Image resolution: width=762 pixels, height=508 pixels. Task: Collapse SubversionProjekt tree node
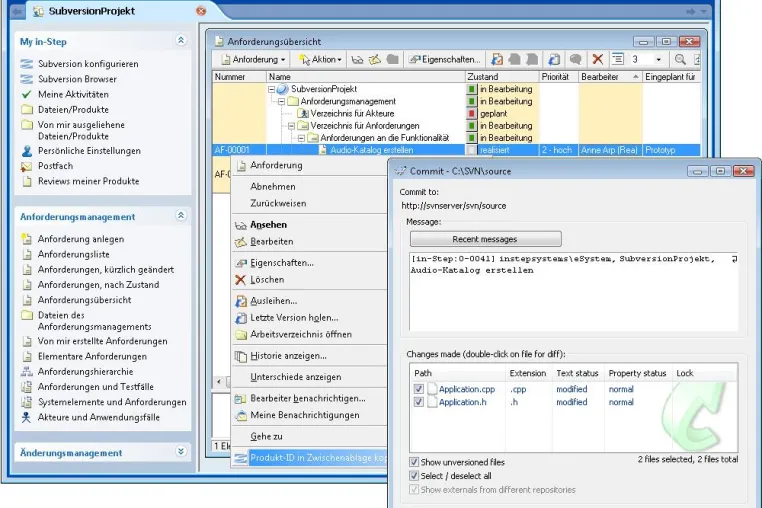tap(271, 89)
